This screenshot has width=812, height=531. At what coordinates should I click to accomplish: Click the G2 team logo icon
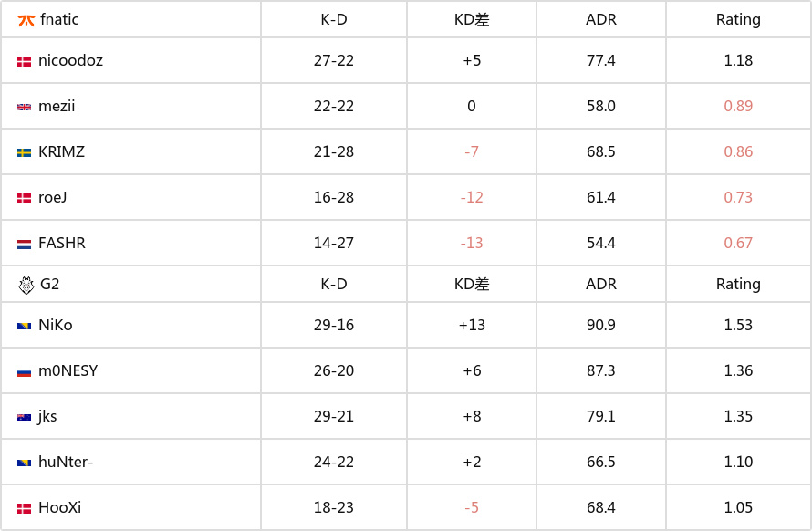(x=26, y=285)
